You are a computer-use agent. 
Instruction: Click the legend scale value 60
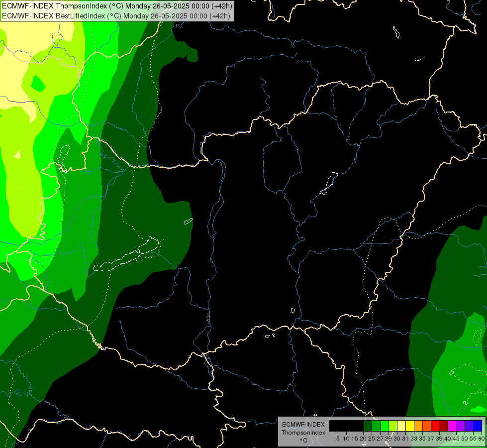482,439
